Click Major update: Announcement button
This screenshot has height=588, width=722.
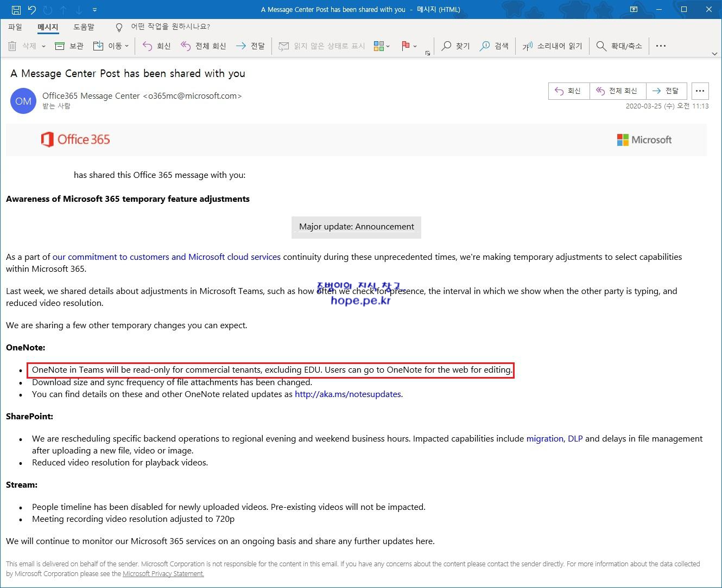356,227
